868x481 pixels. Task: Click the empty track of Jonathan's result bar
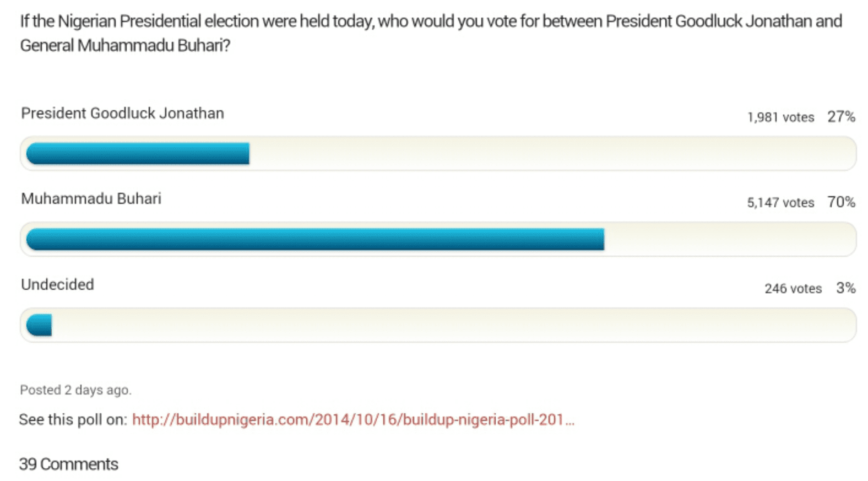(x=551, y=154)
